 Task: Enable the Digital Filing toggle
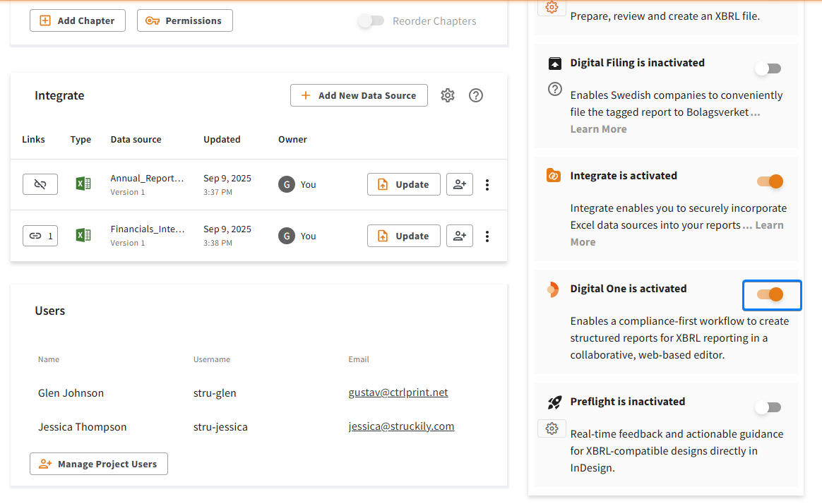pos(768,68)
